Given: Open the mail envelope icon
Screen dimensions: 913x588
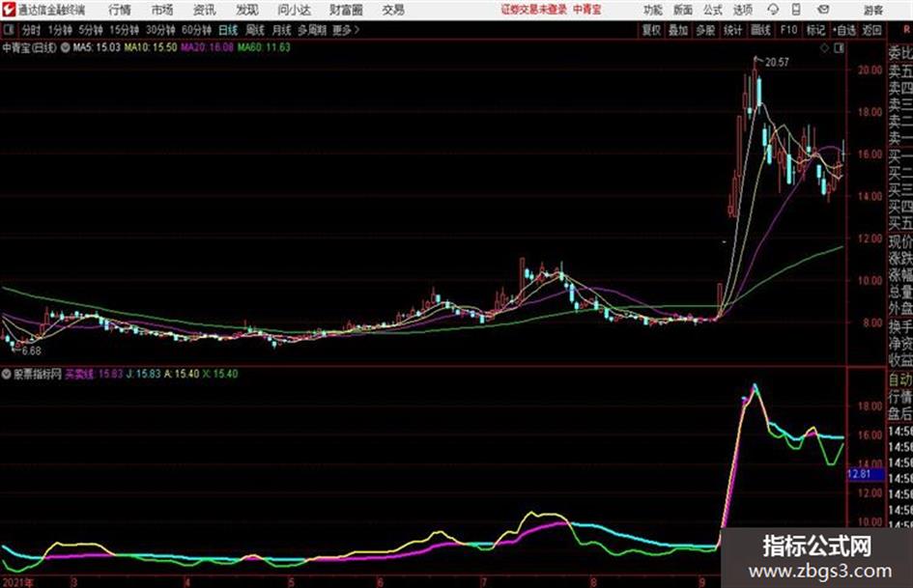Looking at the screenshot, I should point(823,10).
